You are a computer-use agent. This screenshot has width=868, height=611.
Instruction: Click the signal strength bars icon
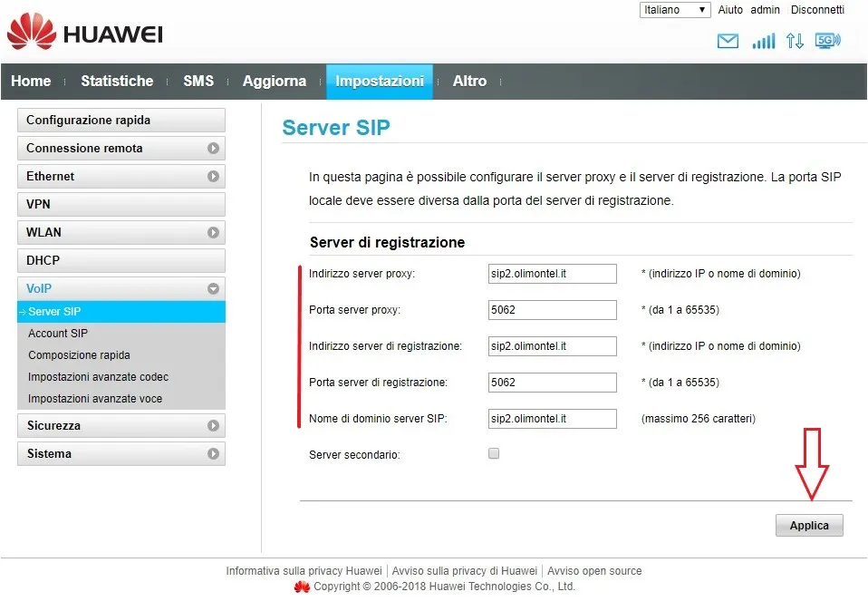764,41
